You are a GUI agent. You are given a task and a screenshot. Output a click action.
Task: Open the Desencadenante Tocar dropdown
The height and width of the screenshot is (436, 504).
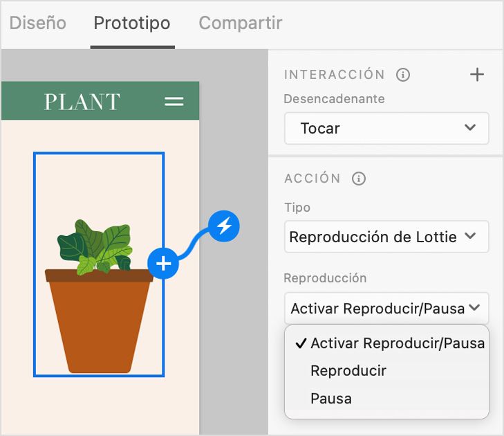[x=386, y=128]
